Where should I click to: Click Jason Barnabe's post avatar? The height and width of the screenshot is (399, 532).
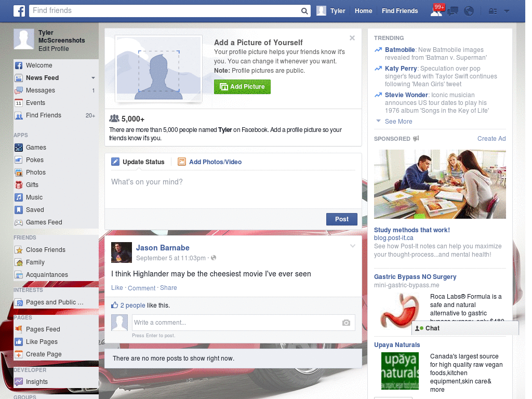pos(122,252)
